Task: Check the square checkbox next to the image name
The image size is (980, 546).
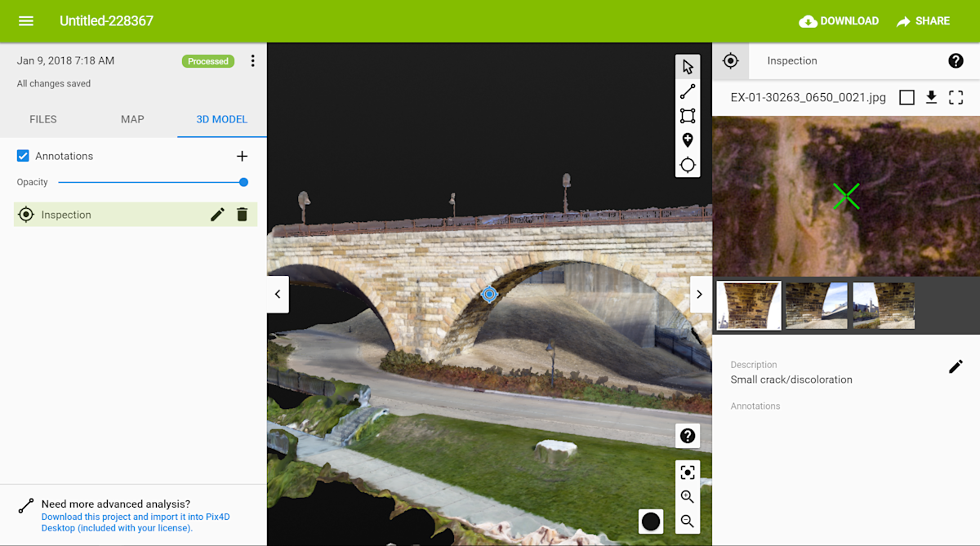Action: 906,96
